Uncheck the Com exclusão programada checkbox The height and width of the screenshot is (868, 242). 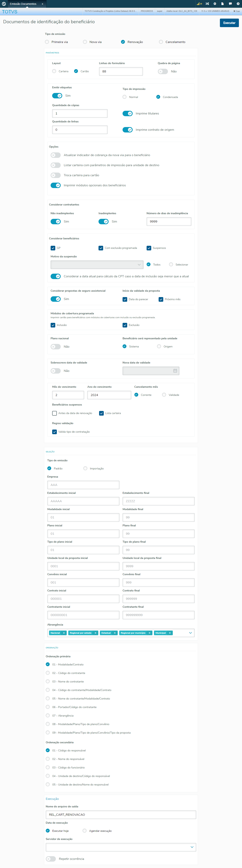pyautogui.click(x=101, y=248)
